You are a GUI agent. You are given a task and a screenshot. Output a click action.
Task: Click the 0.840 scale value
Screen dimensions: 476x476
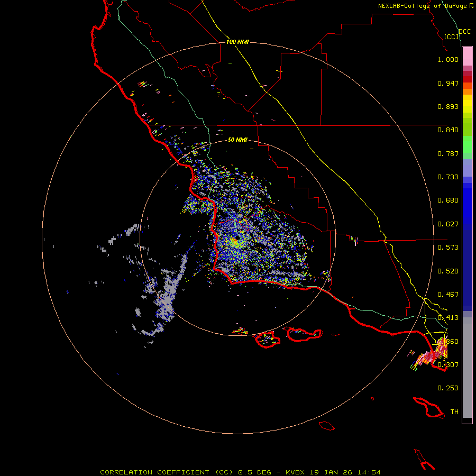click(448, 130)
